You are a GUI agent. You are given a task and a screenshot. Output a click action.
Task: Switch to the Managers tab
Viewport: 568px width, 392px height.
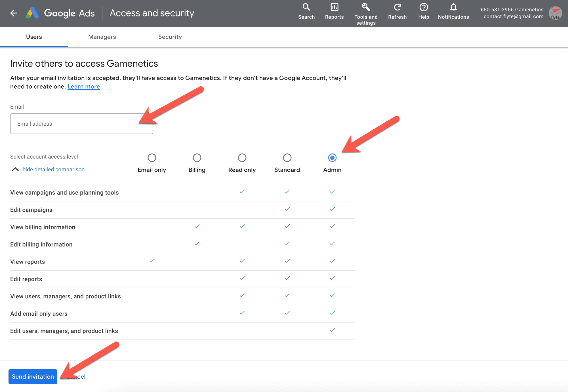[102, 37]
